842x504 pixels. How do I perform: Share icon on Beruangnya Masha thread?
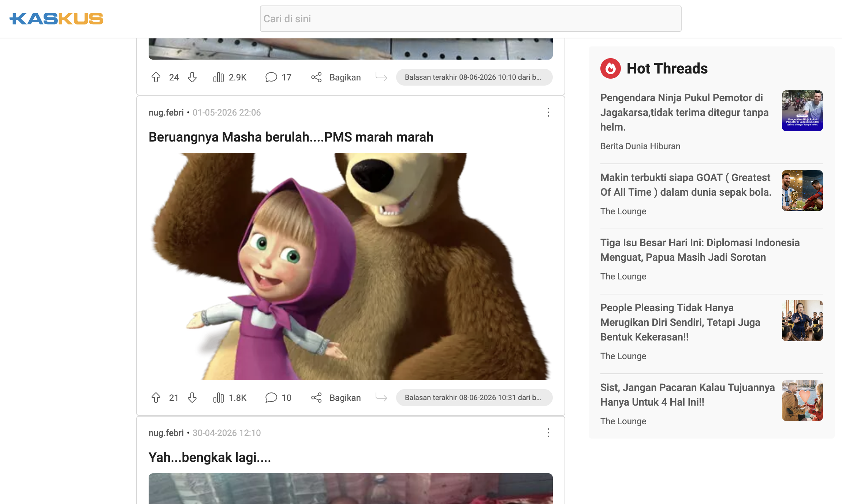click(316, 398)
